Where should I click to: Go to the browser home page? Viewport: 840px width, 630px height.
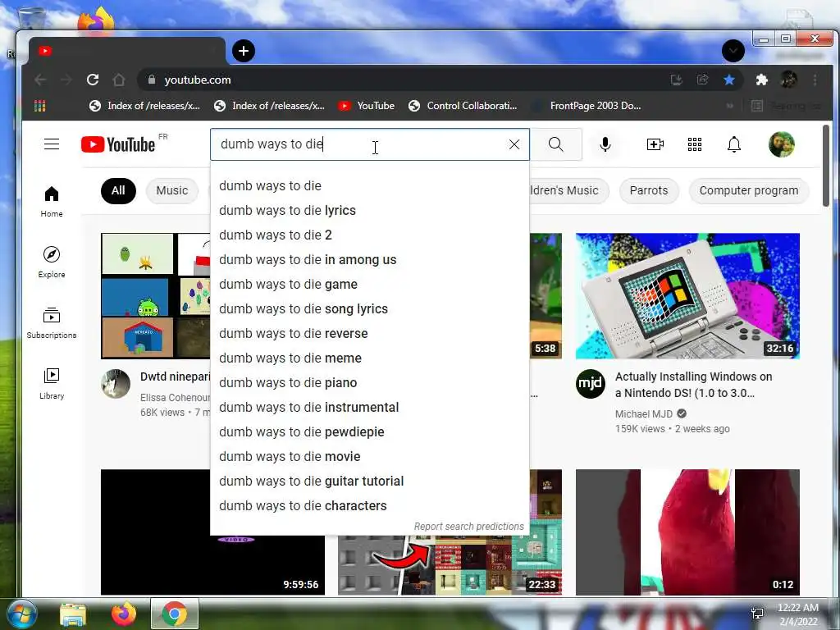(118, 80)
